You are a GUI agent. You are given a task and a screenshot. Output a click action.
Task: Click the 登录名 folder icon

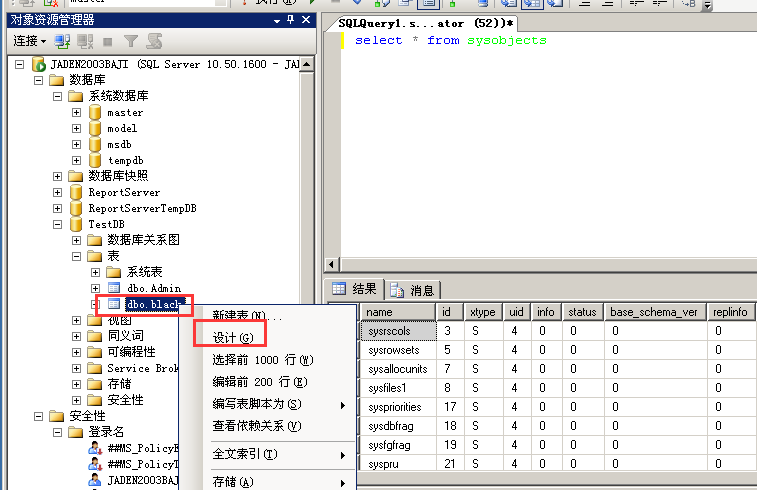pyautogui.click(x=76, y=432)
